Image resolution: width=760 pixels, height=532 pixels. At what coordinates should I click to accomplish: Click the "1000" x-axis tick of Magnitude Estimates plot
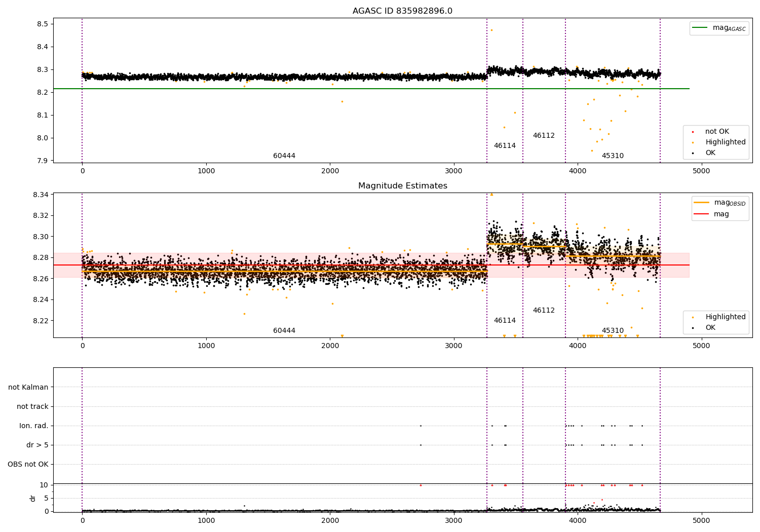(x=206, y=346)
